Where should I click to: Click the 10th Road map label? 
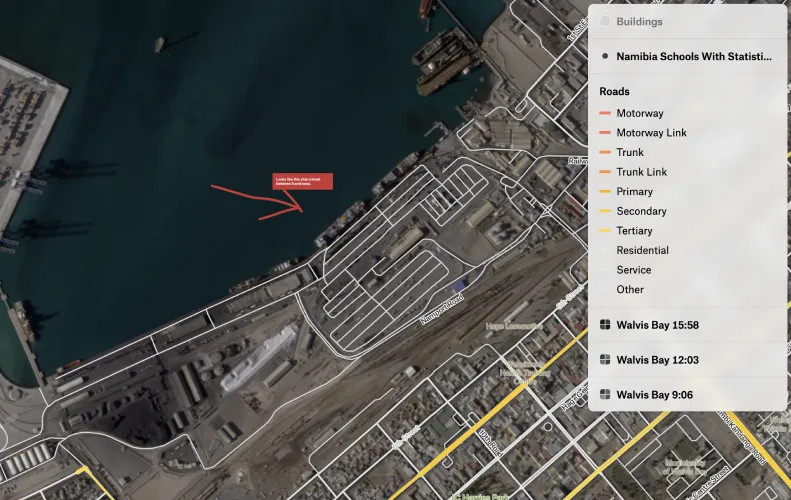[490, 443]
